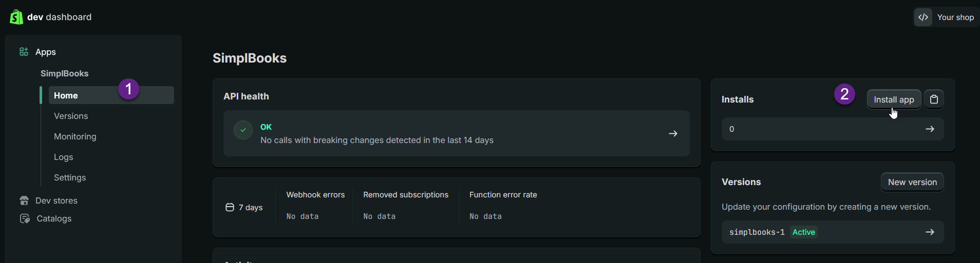Go to the Versions sidebar item

point(71,116)
